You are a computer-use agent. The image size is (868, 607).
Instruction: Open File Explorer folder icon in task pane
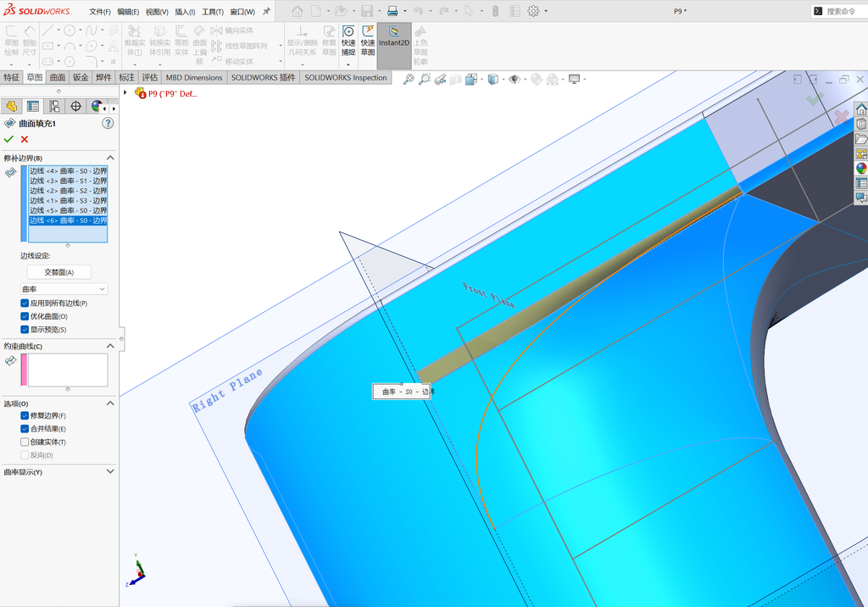pos(861,139)
